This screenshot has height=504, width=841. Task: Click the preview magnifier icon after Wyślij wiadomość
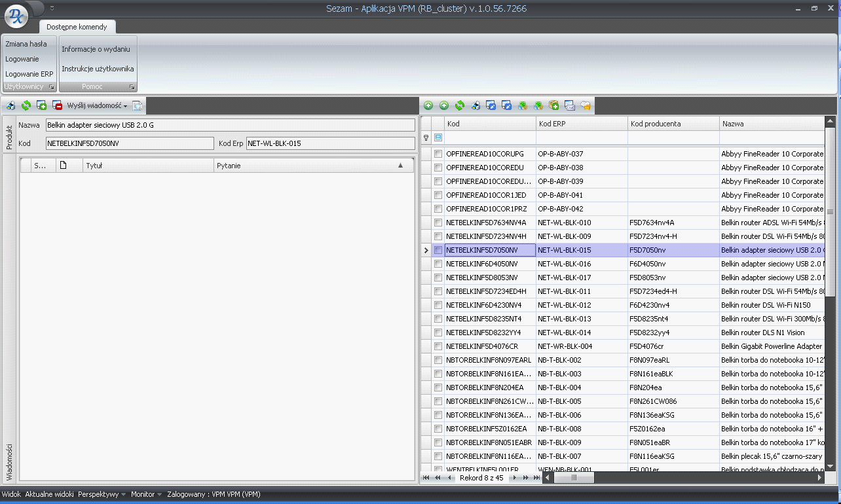click(x=137, y=105)
